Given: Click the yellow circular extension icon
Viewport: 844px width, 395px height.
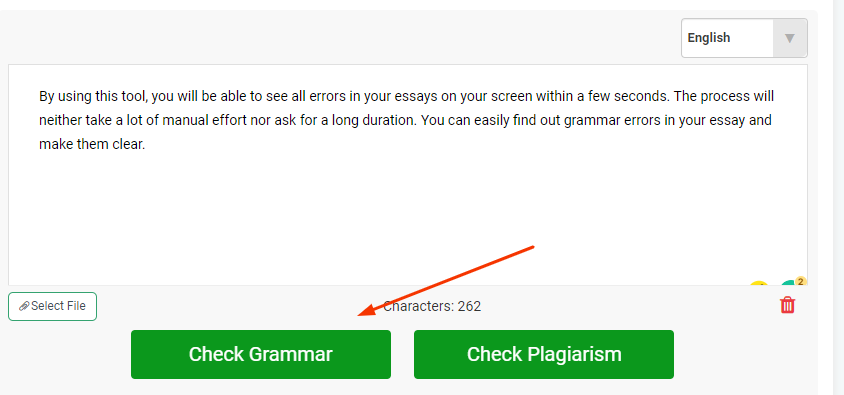Looking at the screenshot, I should pyautogui.click(x=758, y=283).
